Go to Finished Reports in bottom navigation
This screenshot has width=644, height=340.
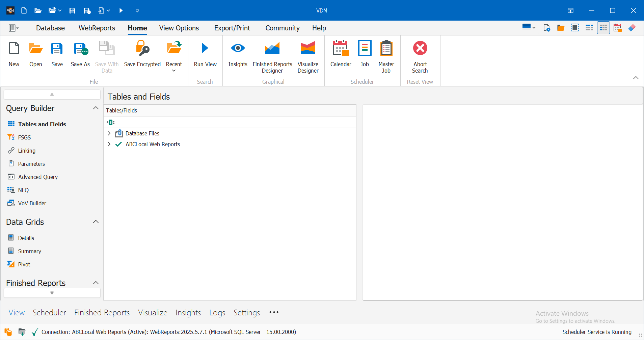[102, 312]
